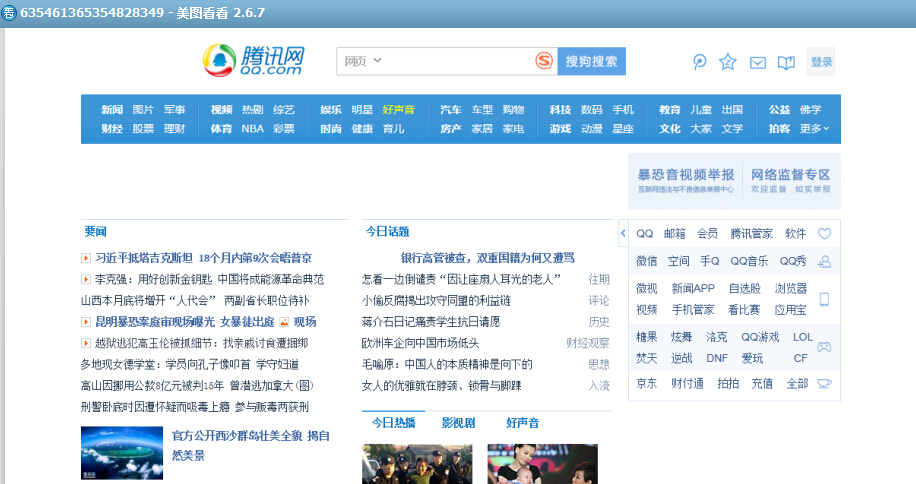916x484 pixels.
Task: Open the QQ游戏 link
Action: [760, 337]
